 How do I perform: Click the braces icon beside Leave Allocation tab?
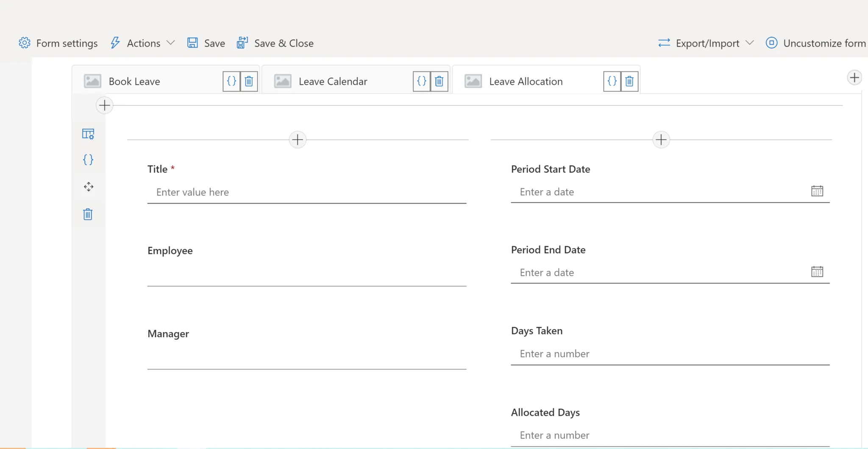click(612, 81)
